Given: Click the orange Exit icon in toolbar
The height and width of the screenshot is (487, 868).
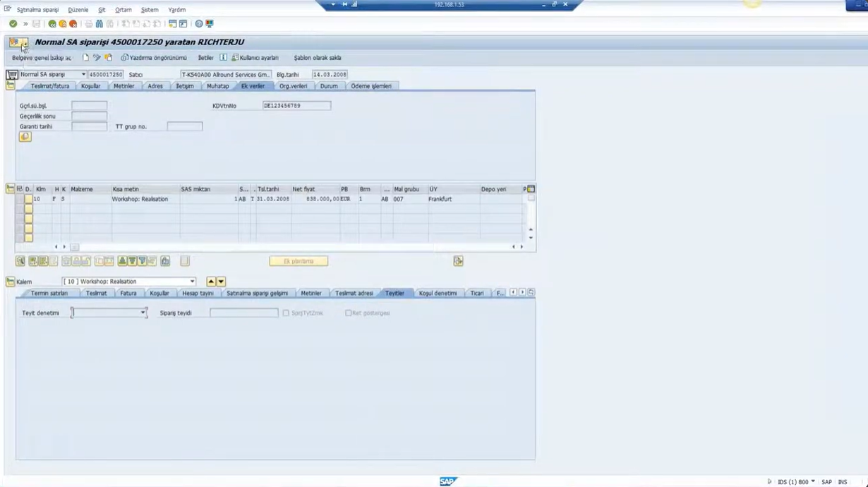Looking at the screenshot, I should 62,24.
